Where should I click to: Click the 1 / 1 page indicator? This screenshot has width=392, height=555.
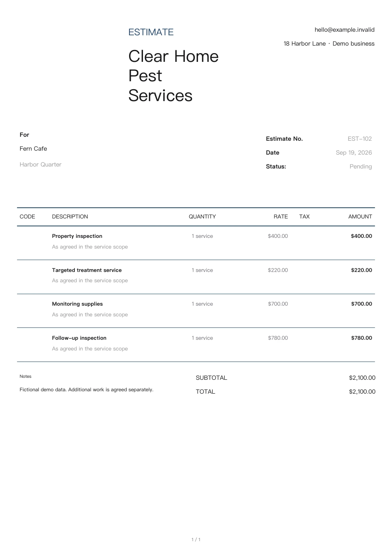tap(196, 540)
